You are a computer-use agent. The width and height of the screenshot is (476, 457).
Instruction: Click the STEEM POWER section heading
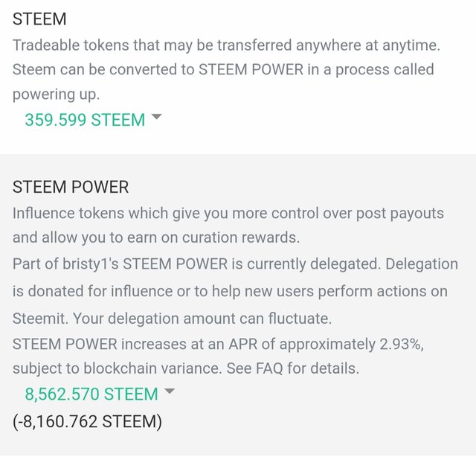71,187
